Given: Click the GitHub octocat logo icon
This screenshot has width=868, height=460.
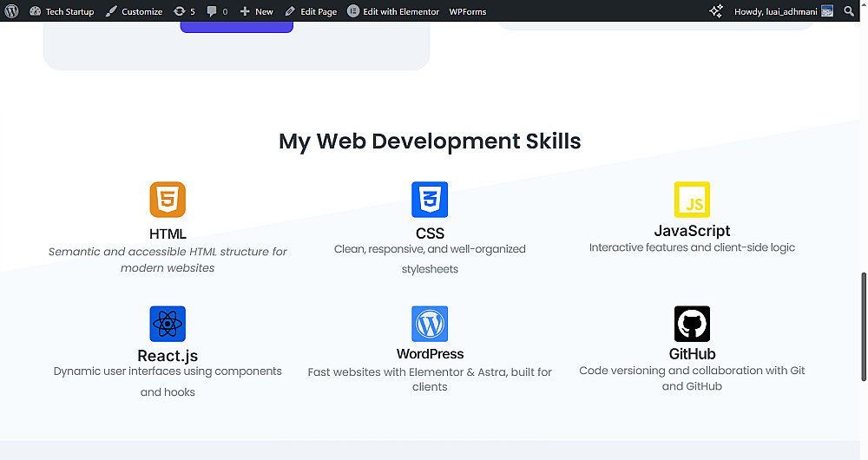Looking at the screenshot, I should click(692, 324).
